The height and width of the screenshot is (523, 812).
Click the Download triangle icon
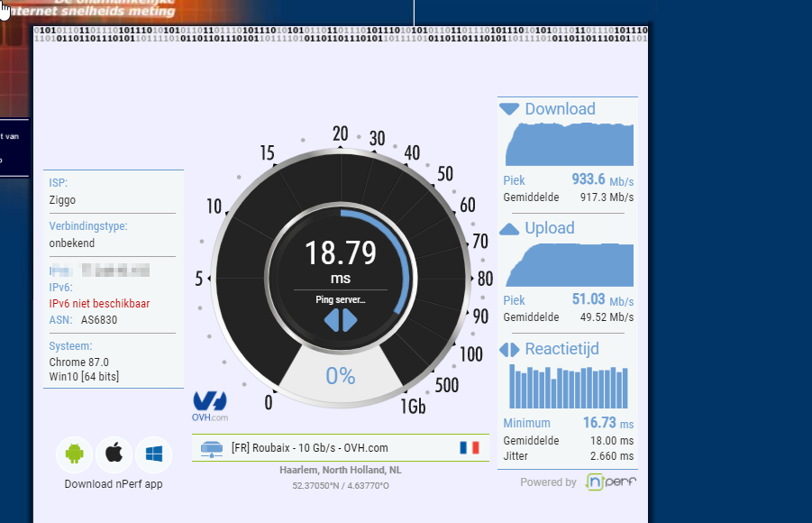click(509, 109)
